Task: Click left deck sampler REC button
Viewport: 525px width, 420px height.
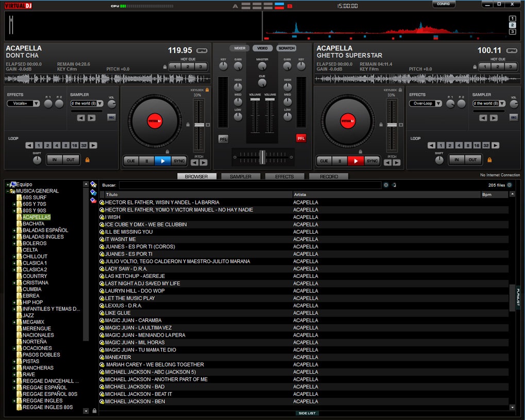Action: point(111,117)
